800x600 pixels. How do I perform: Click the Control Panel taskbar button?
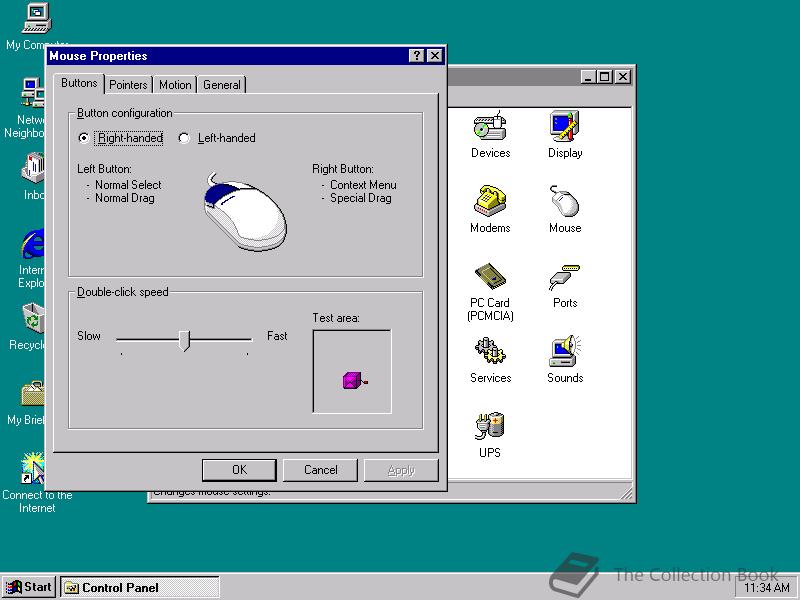click(x=140, y=587)
